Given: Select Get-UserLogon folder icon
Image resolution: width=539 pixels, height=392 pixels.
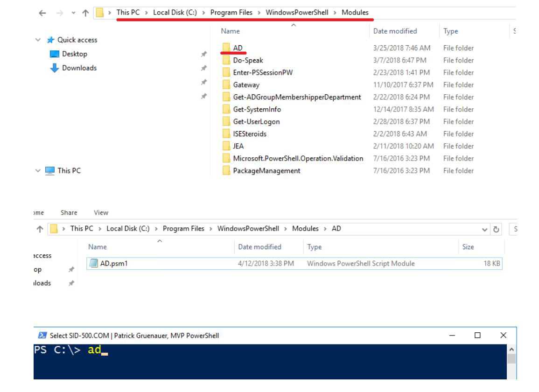Looking at the screenshot, I should pyautogui.click(x=226, y=121).
